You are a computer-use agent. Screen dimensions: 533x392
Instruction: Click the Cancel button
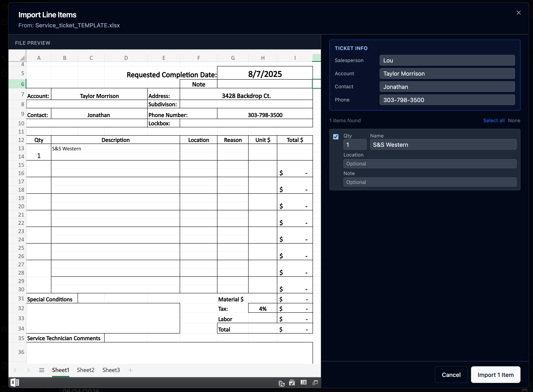click(451, 375)
